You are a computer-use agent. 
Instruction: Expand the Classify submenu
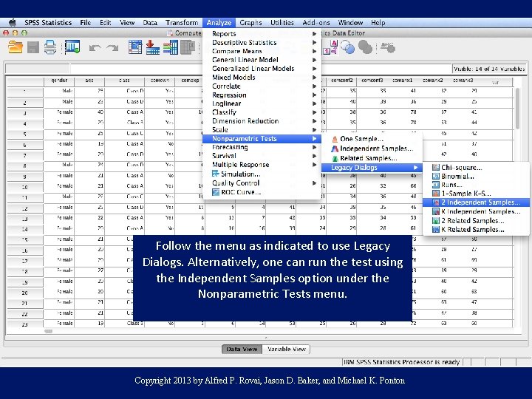click(262, 112)
